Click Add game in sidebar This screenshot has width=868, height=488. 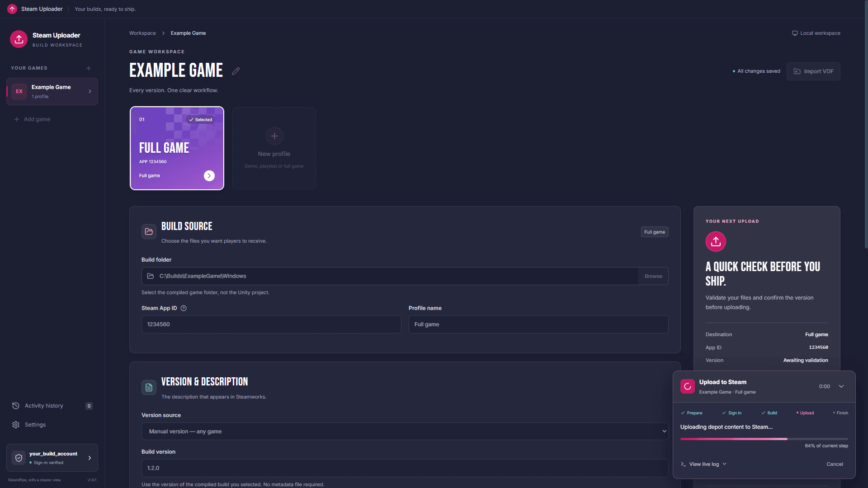click(32, 119)
